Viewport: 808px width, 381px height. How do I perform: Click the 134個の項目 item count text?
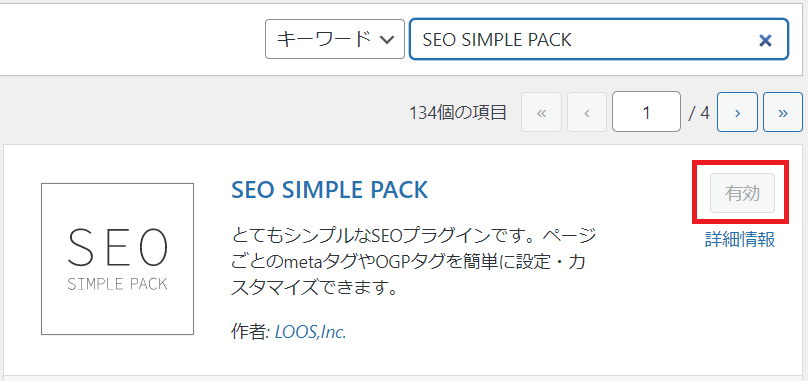point(458,112)
